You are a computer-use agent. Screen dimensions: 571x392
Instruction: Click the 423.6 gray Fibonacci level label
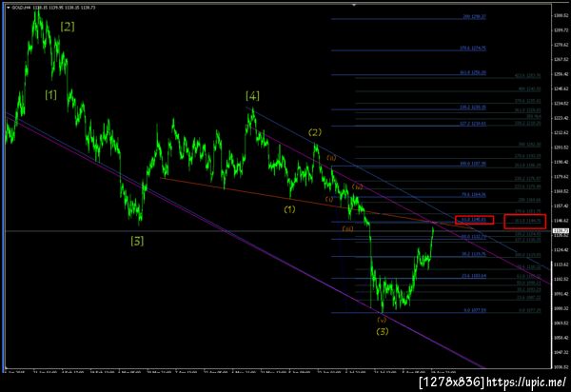pyautogui.click(x=527, y=76)
